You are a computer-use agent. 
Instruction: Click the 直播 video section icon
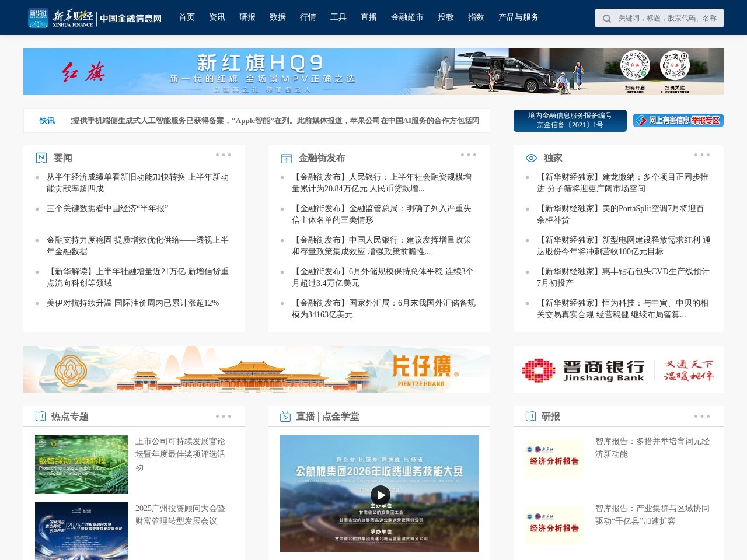click(285, 416)
